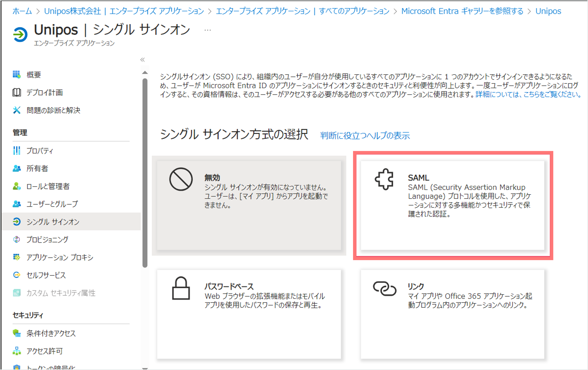The image size is (588, 370).
Task: Open 詳細については、こちらをご覧ください link
Action: tap(528, 94)
